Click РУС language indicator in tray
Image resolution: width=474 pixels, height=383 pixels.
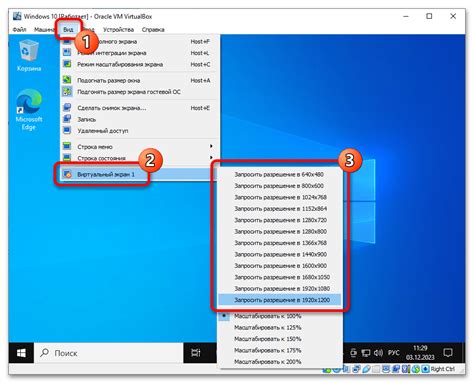click(x=394, y=353)
